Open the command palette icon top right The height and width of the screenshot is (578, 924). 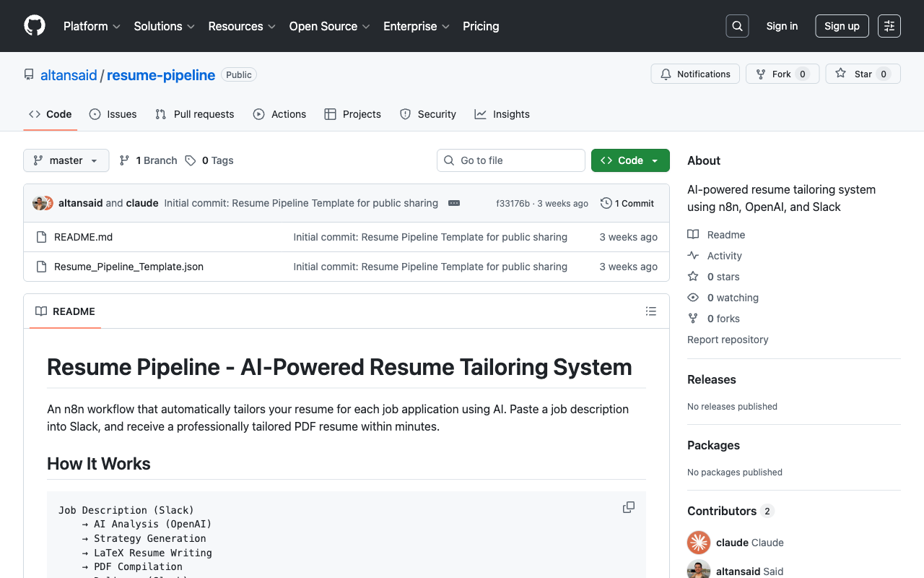pos(889,26)
